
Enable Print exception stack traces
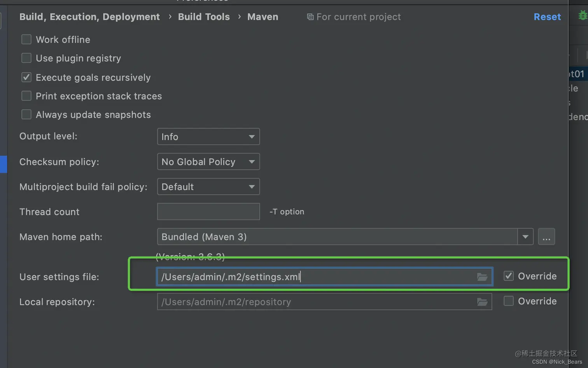pos(26,96)
